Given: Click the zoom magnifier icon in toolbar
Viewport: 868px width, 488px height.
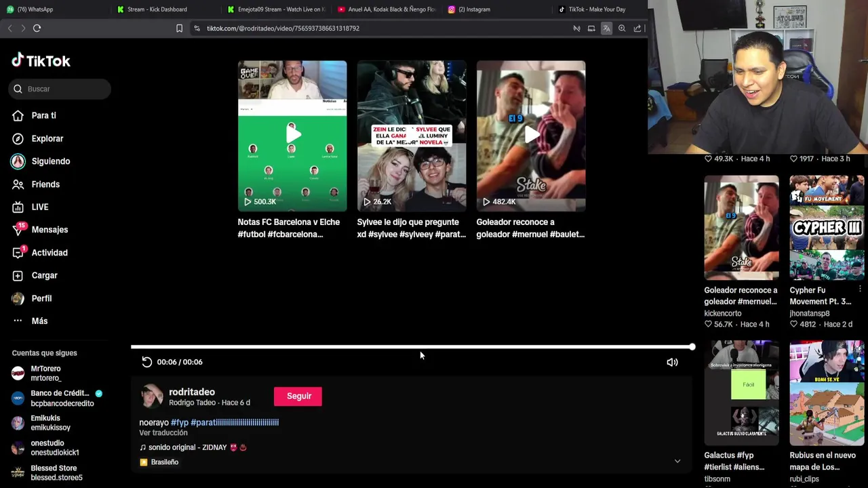Looking at the screenshot, I should coord(622,28).
